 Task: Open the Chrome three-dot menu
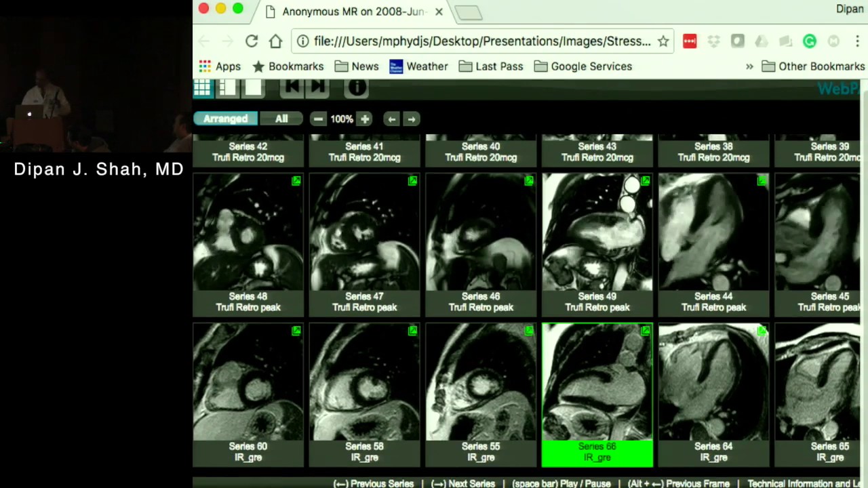coord(858,41)
